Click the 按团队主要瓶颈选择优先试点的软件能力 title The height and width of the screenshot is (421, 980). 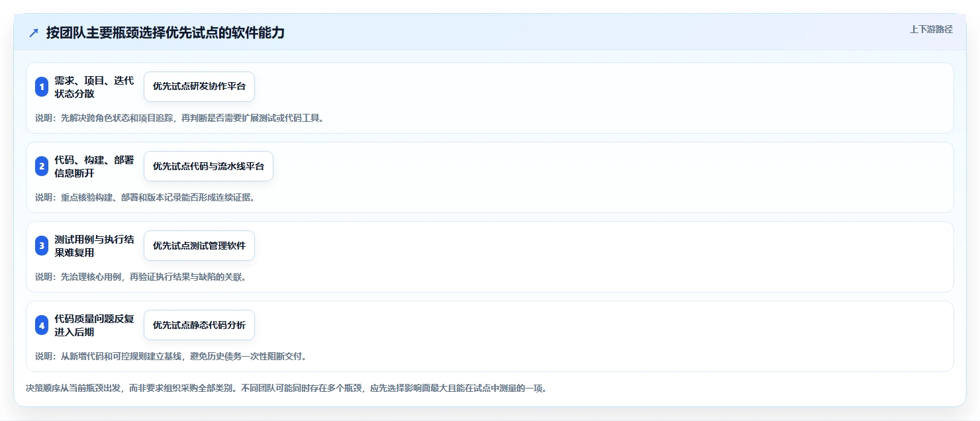(x=166, y=32)
